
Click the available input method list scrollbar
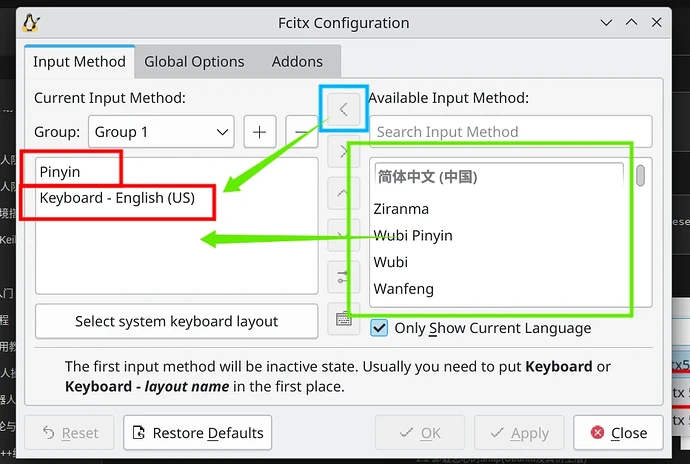click(640, 176)
